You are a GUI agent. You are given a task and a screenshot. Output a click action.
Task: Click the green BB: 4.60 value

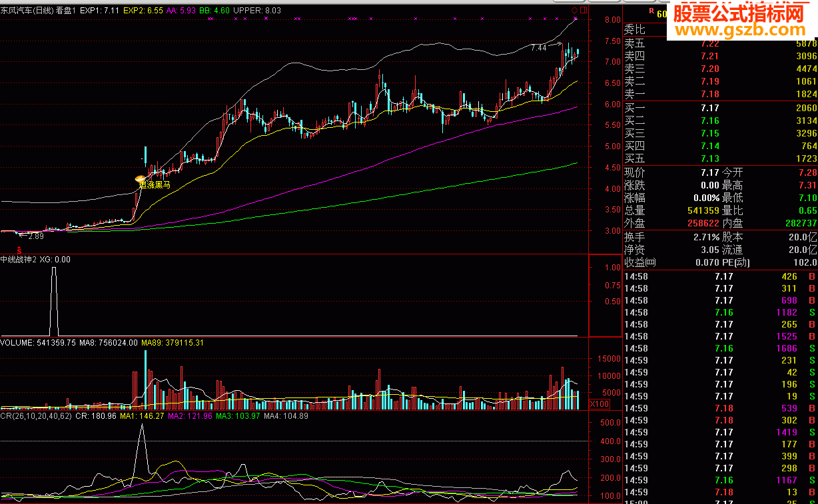click(213, 11)
